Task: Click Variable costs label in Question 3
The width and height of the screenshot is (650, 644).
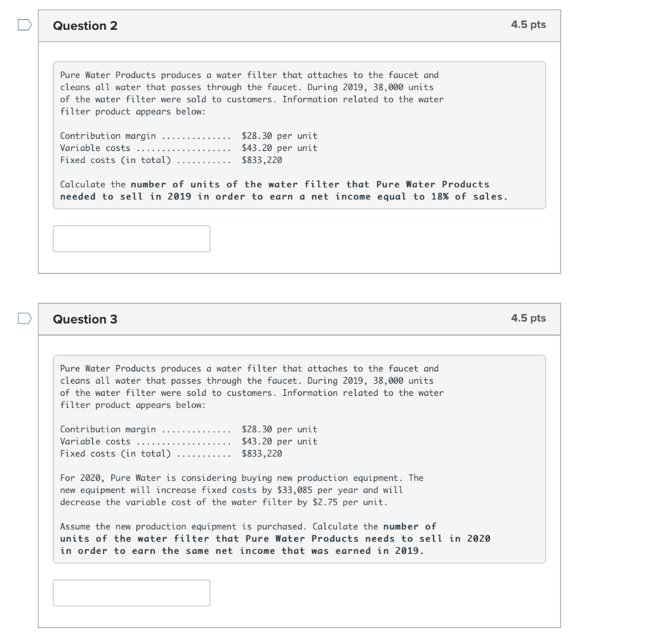Action: 95,442
